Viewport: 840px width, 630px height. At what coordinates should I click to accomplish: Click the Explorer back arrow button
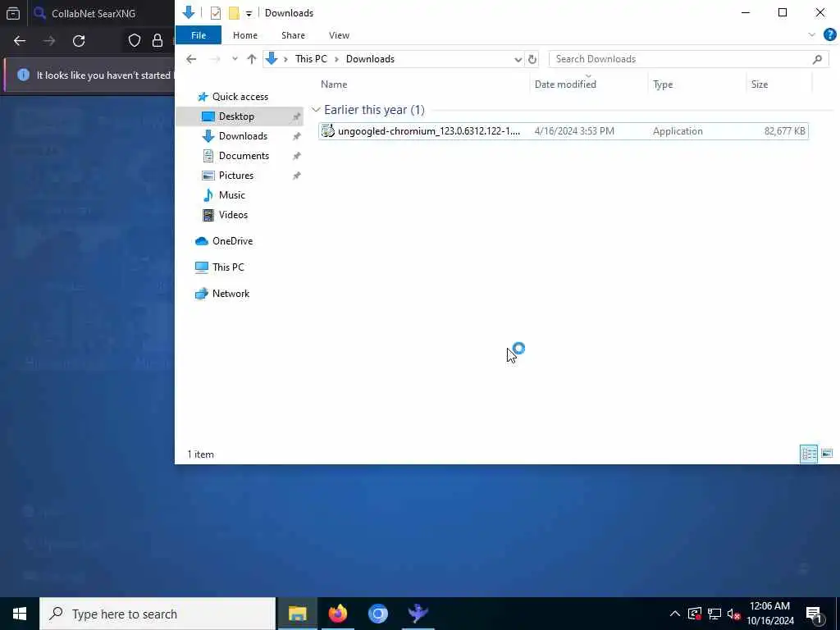pos(191,59)
